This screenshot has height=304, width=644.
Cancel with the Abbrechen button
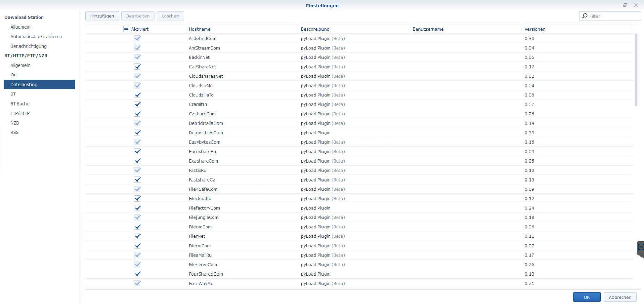point(620,297)
